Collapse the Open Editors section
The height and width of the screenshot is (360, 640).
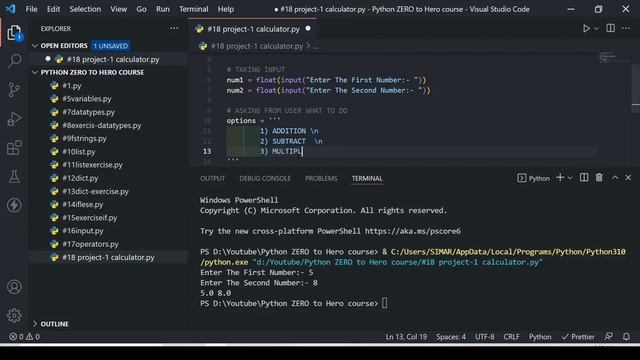coord(35,46)
